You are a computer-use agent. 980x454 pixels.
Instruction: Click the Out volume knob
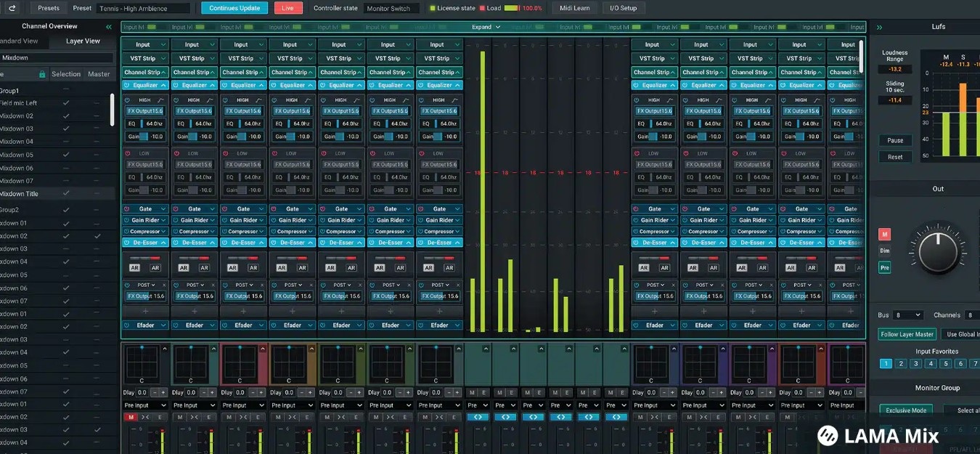click(x=938, y=253)
